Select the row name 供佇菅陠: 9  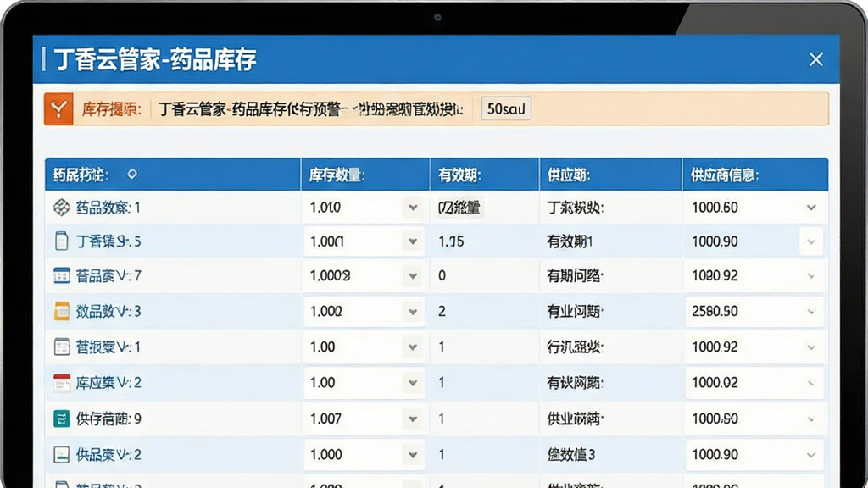(x=108, y=419)
